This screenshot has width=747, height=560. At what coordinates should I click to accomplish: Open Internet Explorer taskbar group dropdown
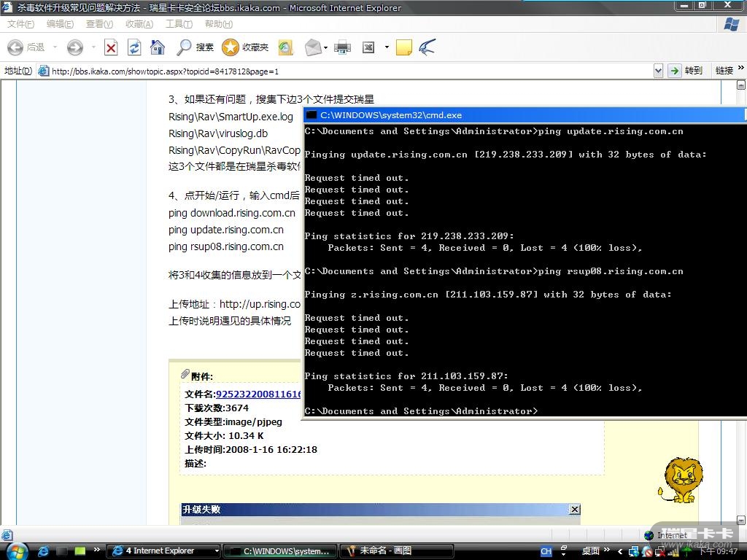pos(217,551)
